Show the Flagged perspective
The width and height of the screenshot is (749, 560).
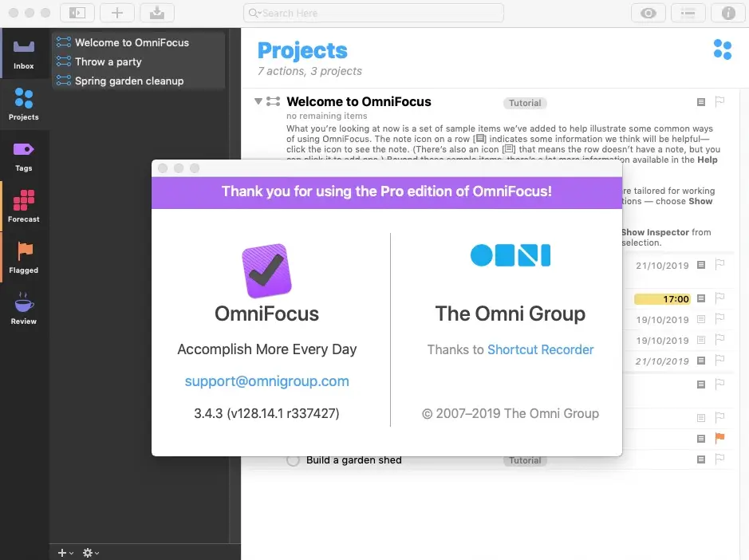pyautogui.click(x=24, y=258)
